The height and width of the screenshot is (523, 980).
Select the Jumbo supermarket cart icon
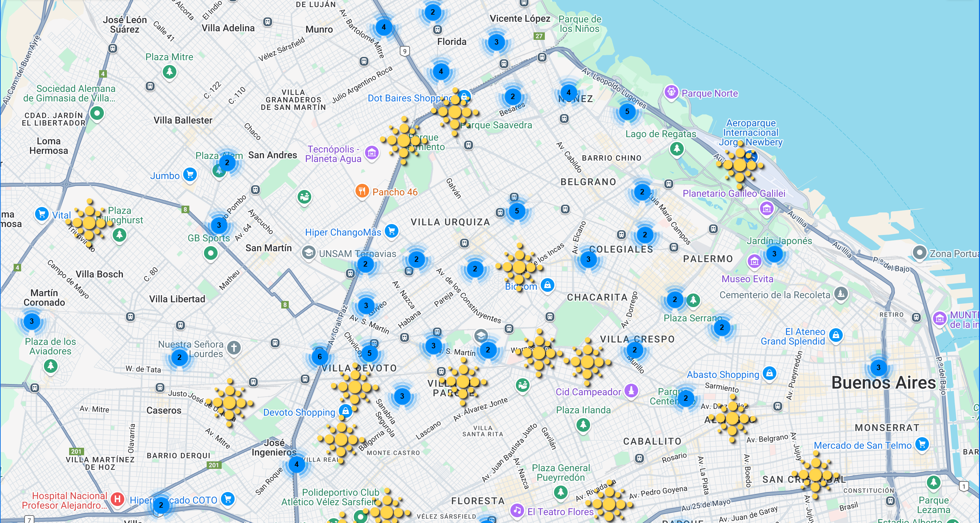(190, 175)
